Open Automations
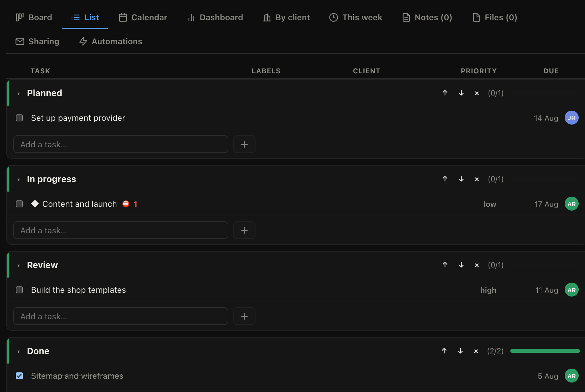Viewport: 585px width, 392px height. pos(111,41)
